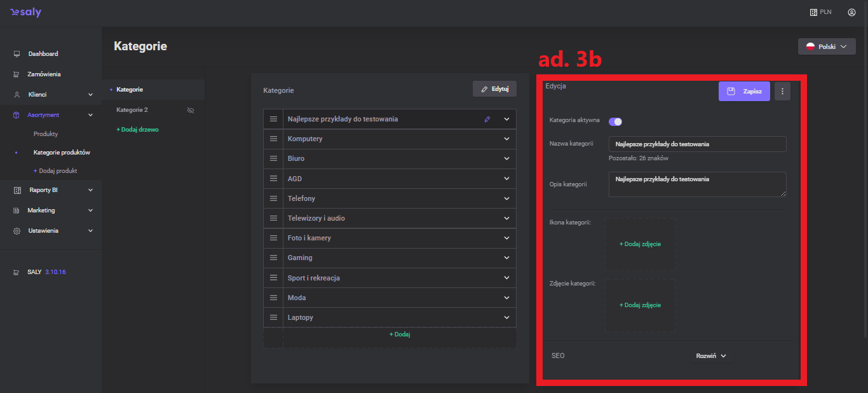
Task: Open the Polski language dropdown
Action: [826, 46]
